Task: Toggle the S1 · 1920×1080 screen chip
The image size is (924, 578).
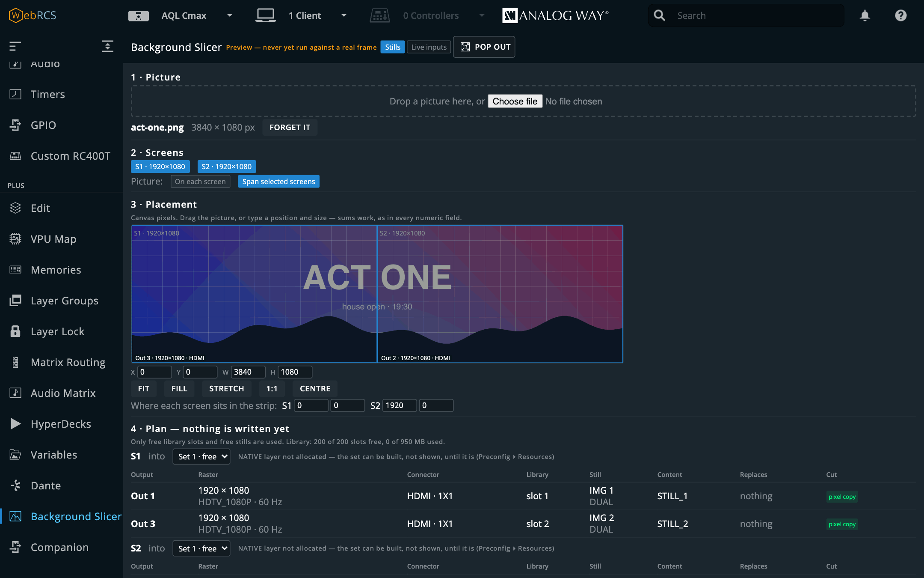Action: 160,167
